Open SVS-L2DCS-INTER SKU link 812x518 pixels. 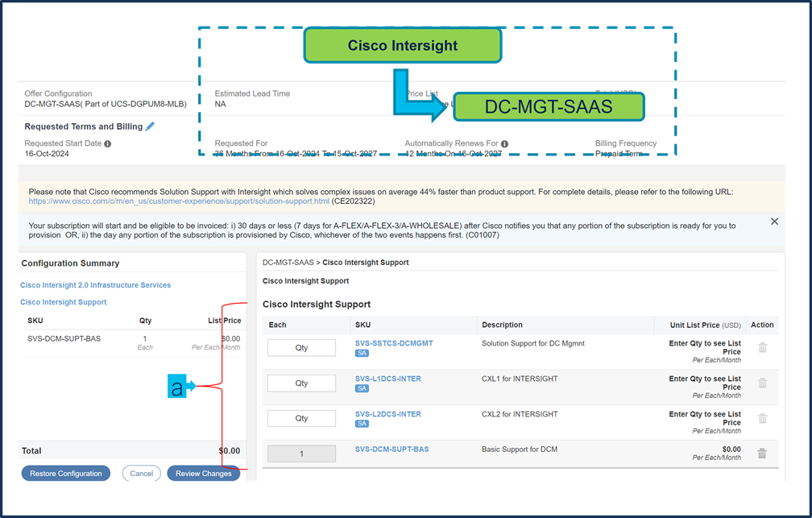pyautogui.click(x=388, y=414)
